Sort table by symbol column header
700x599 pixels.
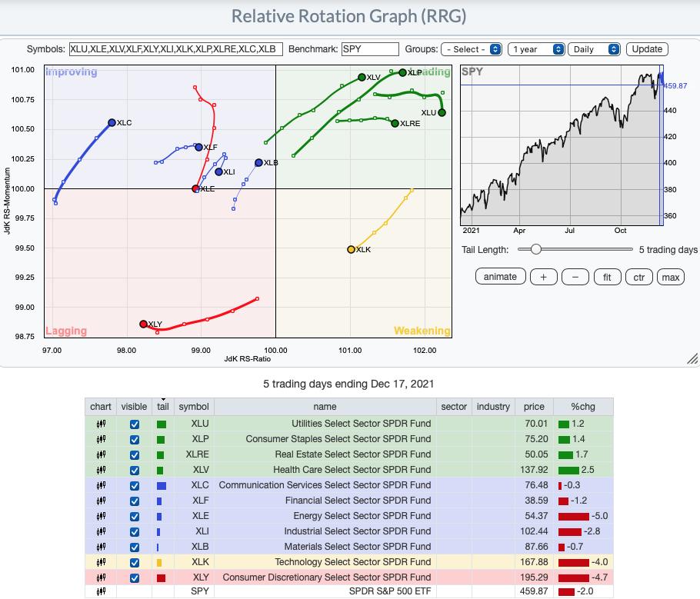coord(194,407)
